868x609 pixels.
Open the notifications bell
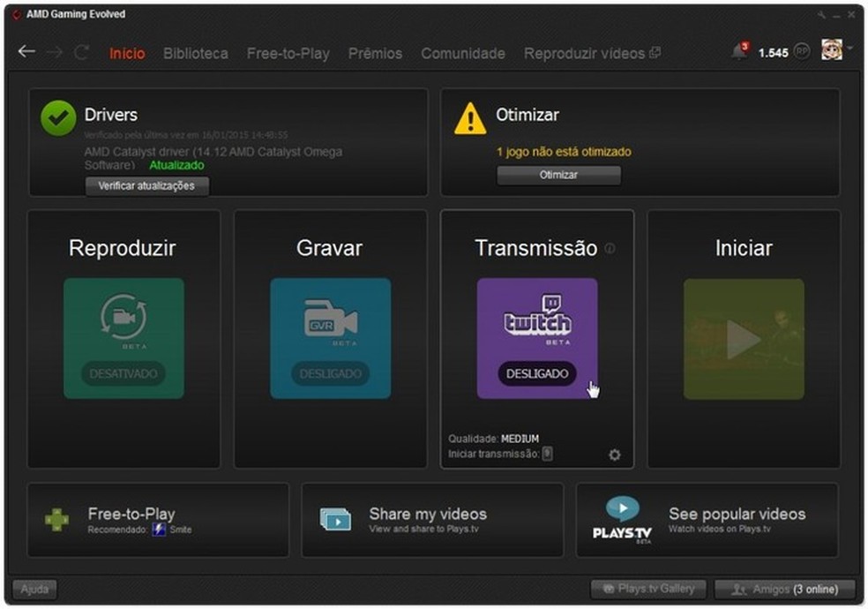tap(739, 51)
